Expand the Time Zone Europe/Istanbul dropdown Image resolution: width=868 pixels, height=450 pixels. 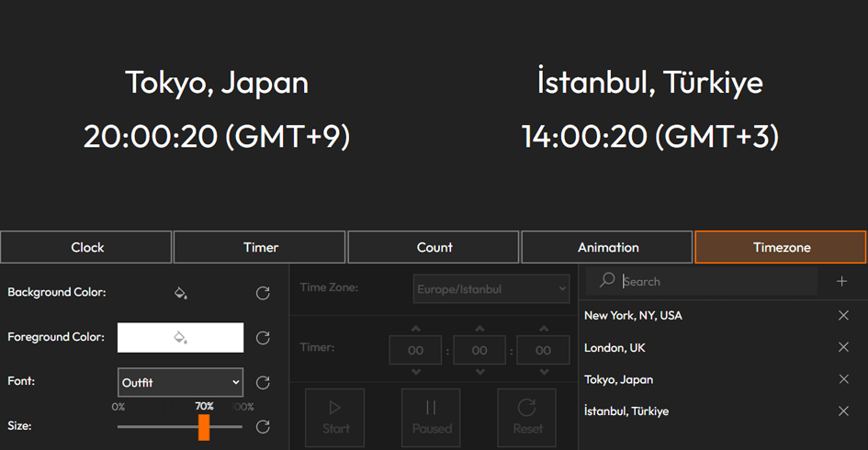click(x=491, y=288)
